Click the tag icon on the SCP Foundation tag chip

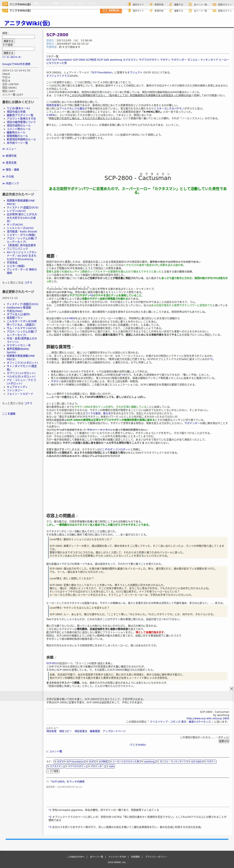tap(65, 762)
